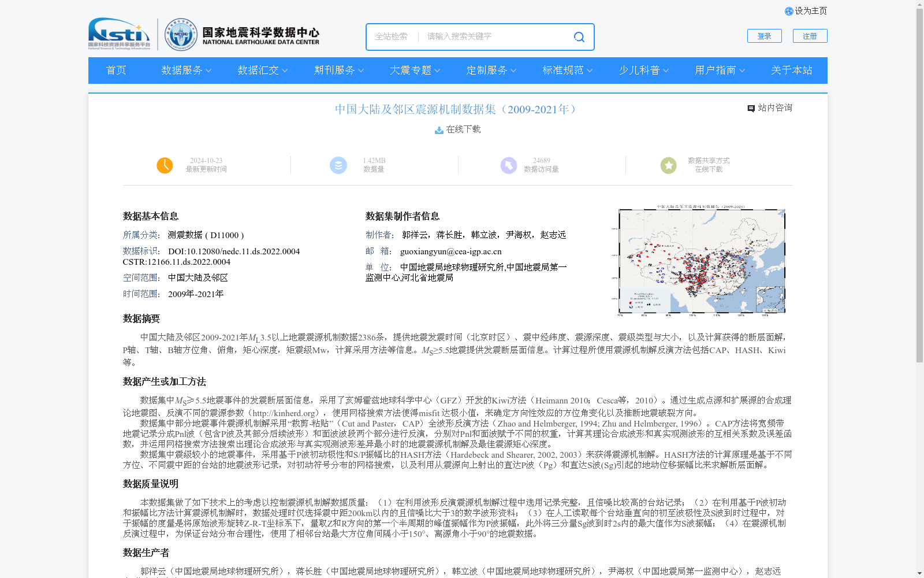This screenshot has width=924, height=578.
Task: Click the scrollbar down arrow
Action: [x=919, y=573]
